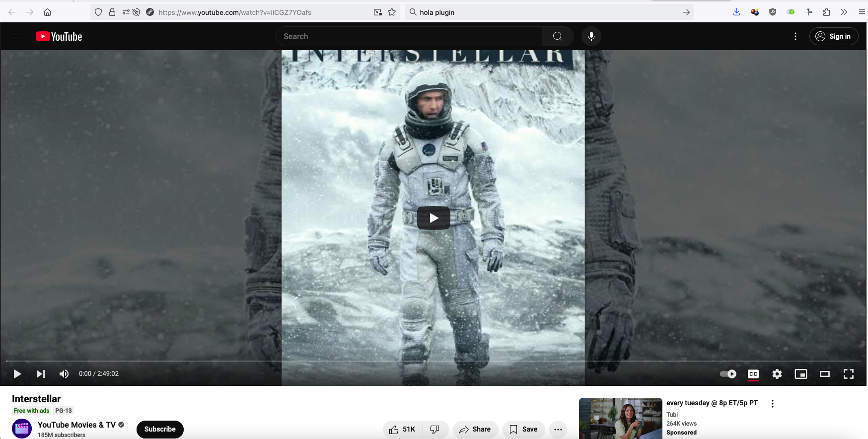
Task: Submit browser search with arrow button
Action: [x=686, y=12]
